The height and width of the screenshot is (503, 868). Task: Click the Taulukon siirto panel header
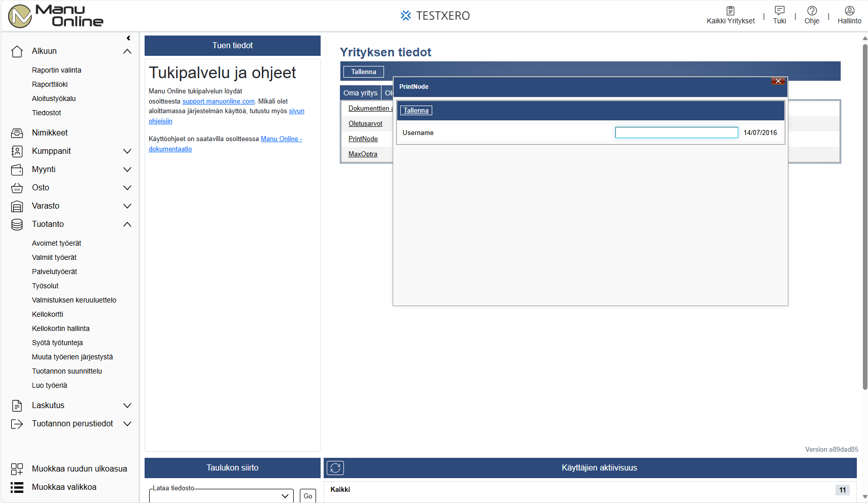click(232, 468)
